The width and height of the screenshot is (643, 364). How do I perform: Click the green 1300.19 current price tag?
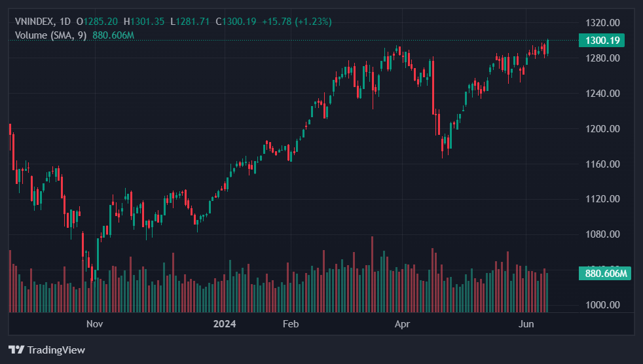602,41
